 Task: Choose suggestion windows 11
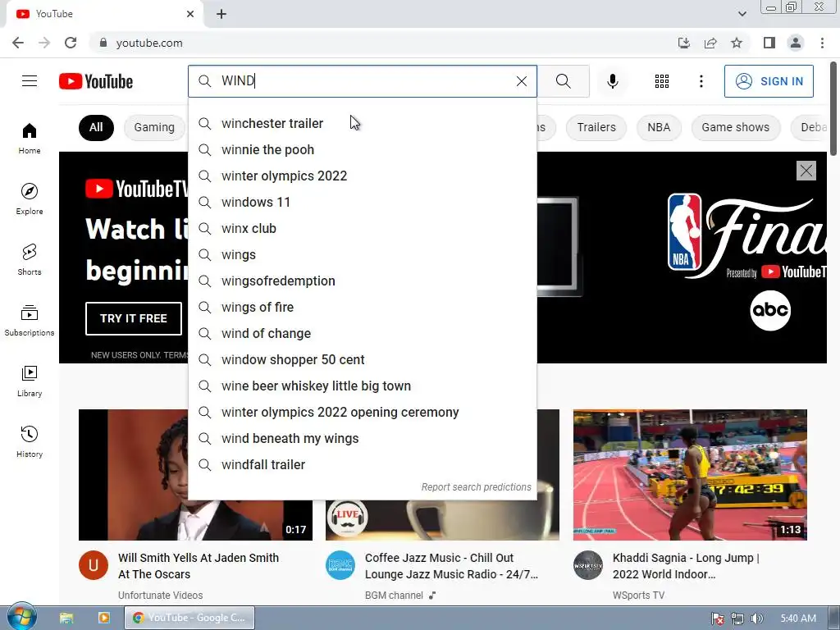tap(363, 202)
